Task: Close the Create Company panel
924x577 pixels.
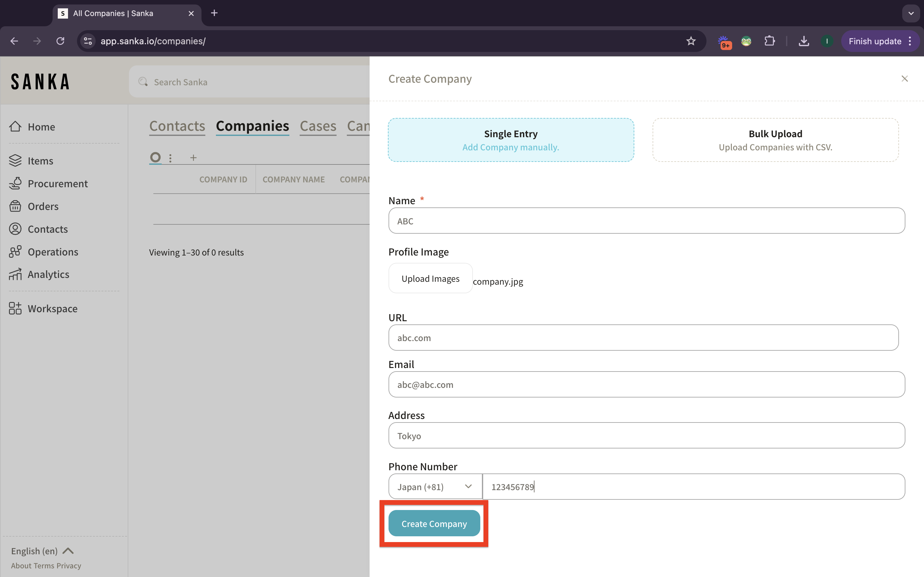Action: click(904, 79)
